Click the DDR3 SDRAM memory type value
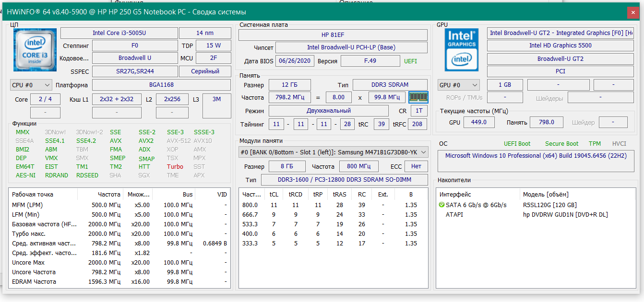Image resolution: width=644 pixels, height=302 pixels. [x=390, y=85]
